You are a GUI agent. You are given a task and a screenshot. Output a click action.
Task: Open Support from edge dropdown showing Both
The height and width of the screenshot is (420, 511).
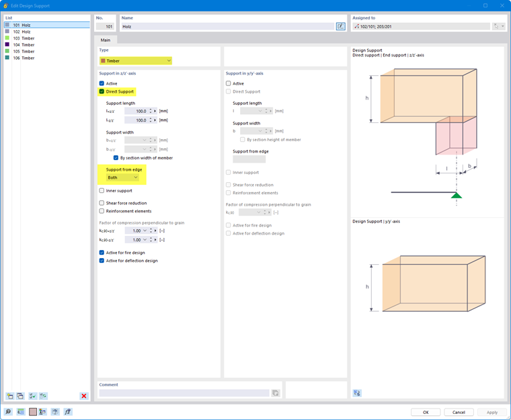tap(122, 177)
